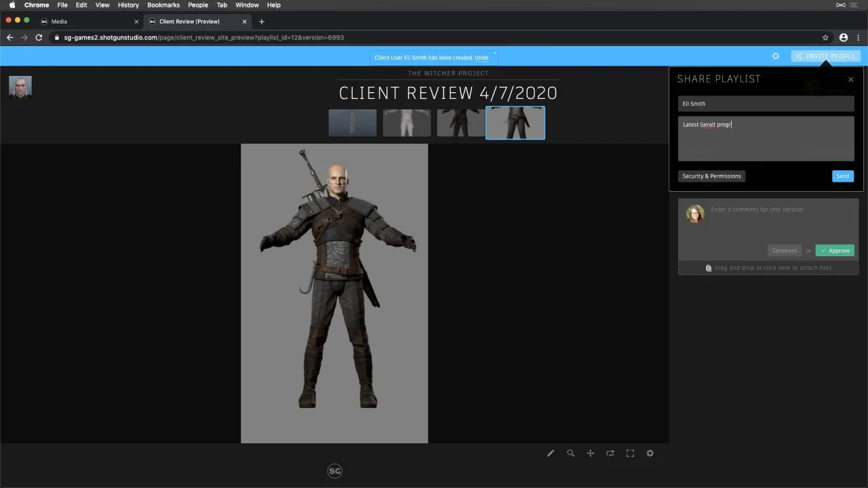Close the Share Playlist panel
The image size is (868, 488).
click(851, 79)
